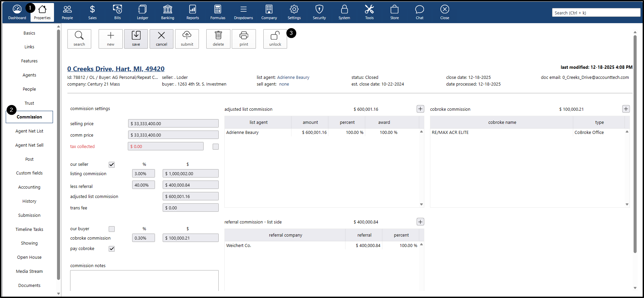This screenshot has height=298, width=644.
Task: Open the Ledger module icon
Action: point(142,12)
